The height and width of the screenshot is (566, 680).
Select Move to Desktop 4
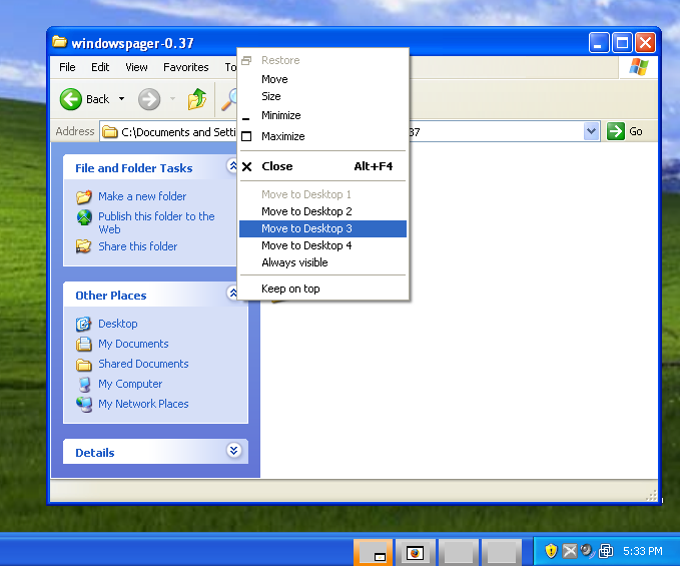pos(323,245)
